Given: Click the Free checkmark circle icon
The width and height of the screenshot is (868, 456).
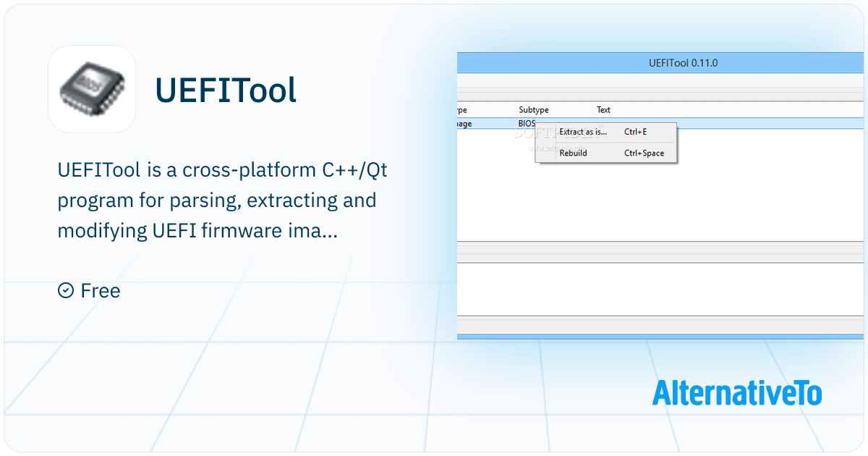Looking at the screenshot, I should pyautogui.click(x=66, y=291).
